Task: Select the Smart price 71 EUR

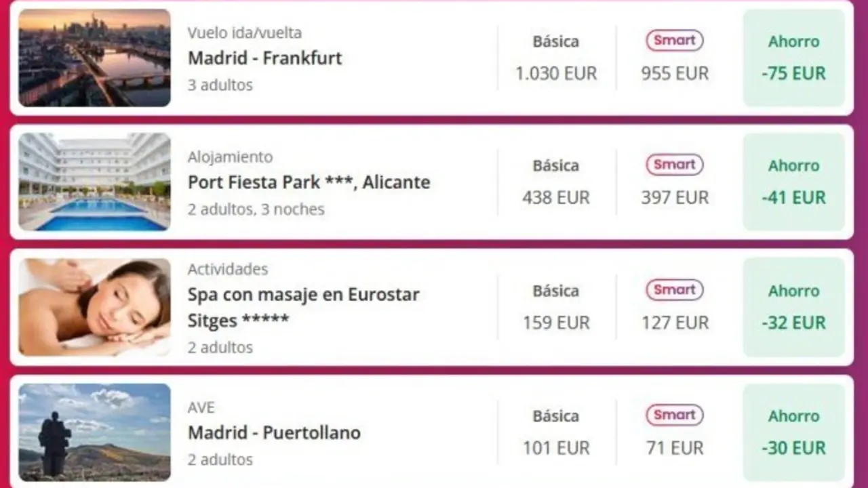Action: point(675,448)
